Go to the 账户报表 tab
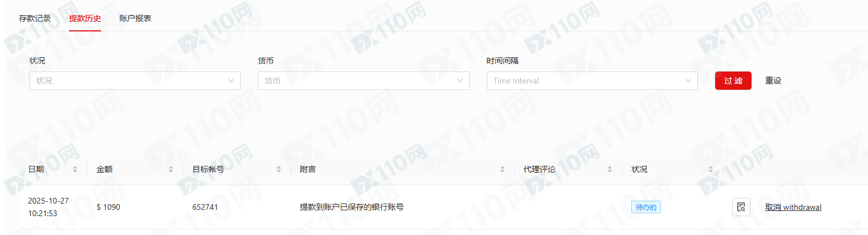Screen dimensions: 868x235 click(135, 18)
